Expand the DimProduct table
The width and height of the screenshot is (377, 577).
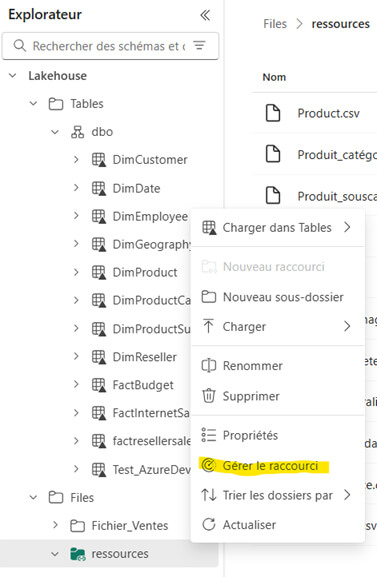click(76, 272)
